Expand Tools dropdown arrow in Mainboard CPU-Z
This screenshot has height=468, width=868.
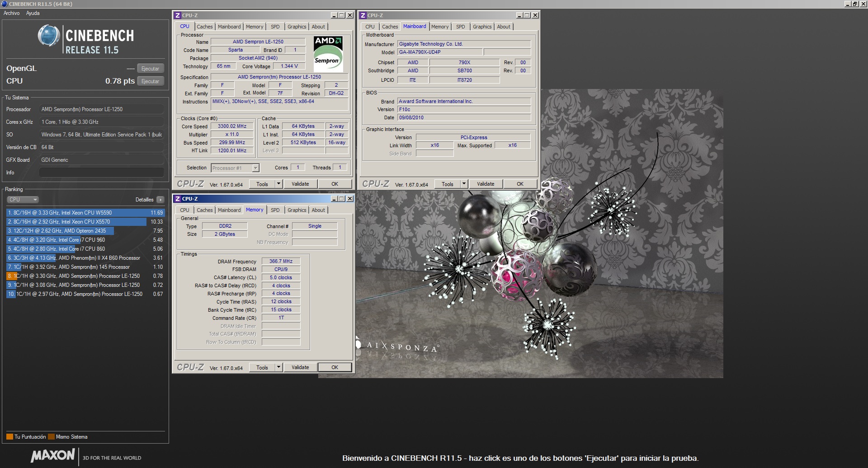pyautogui.click(x=464, y=184)
